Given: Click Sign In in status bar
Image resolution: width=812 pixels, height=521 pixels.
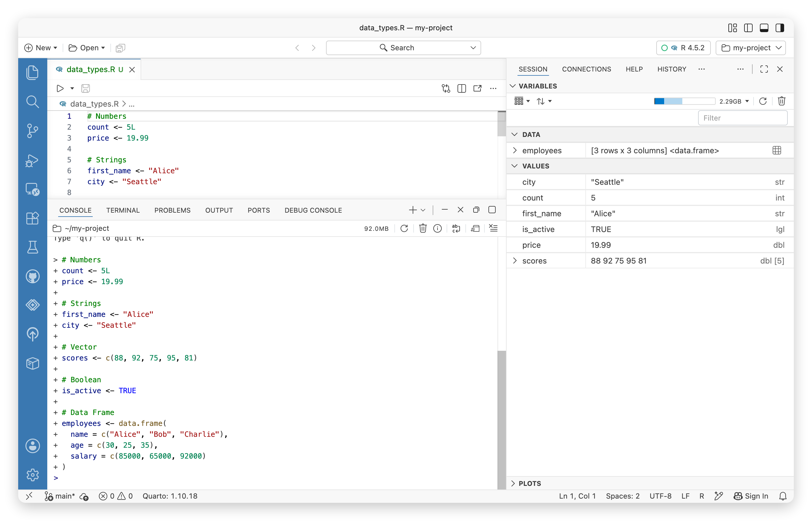Looking at the screenshot, I should point(751,496).
